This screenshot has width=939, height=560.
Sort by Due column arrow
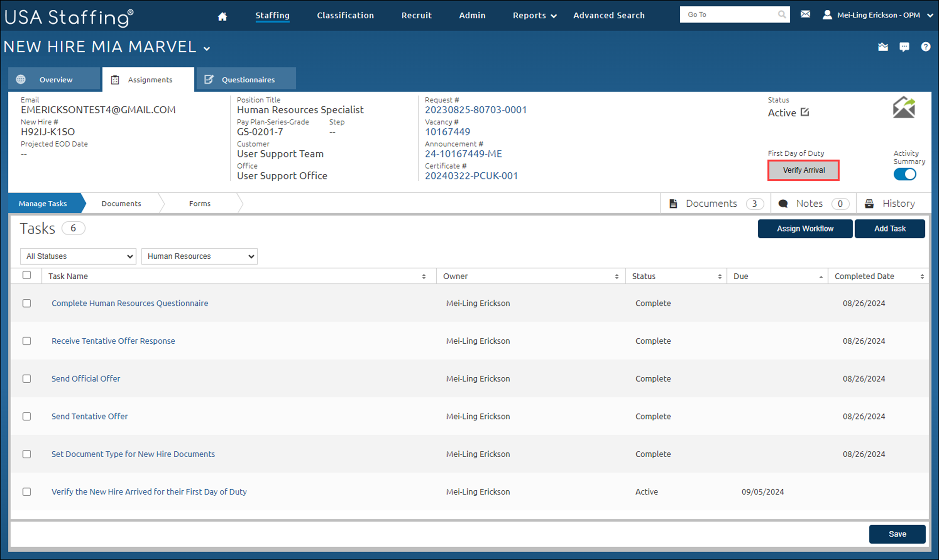pyautogui.click(x=821, y=277)
